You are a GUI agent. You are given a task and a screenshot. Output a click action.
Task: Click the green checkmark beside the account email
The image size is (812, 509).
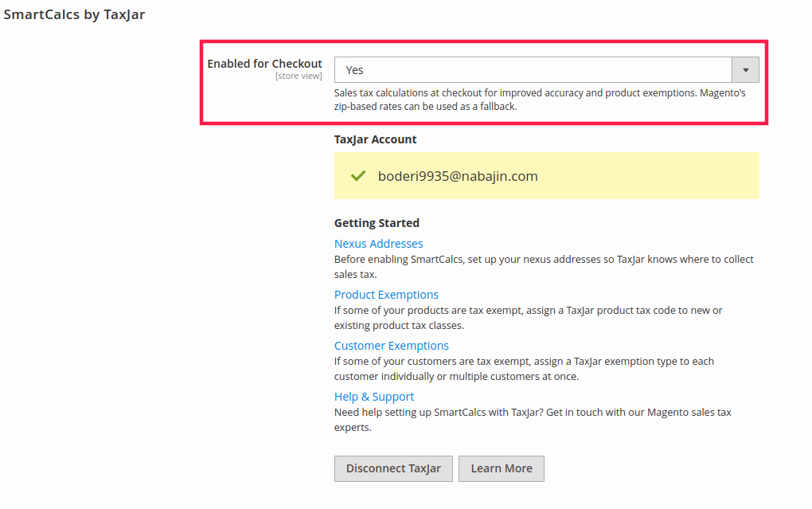(358, 176)
